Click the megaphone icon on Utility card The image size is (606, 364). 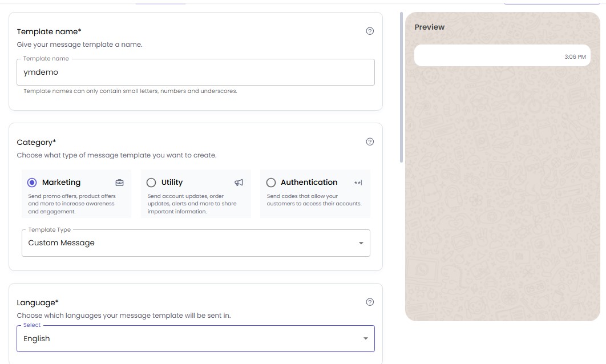[x=239, y=183]
